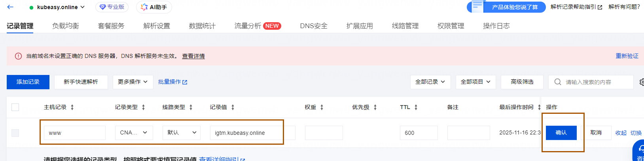Open the CNA... record type dropdown
The width and height of the screenshot is (644, 161).
click(x=134, y=133)
